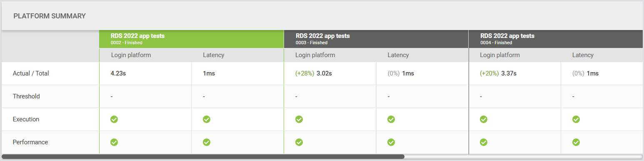Click Login platform column header under run 0003
This screenshot has width=644, height=161.
pos(315,55)
